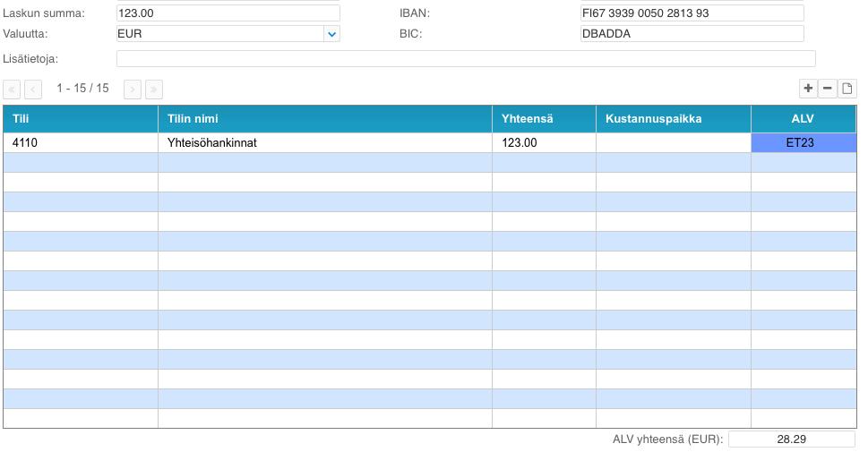868x452 pixels.
Task: Select the cell Yhteisöhankinnat
Action: click(x=325, y=142)
